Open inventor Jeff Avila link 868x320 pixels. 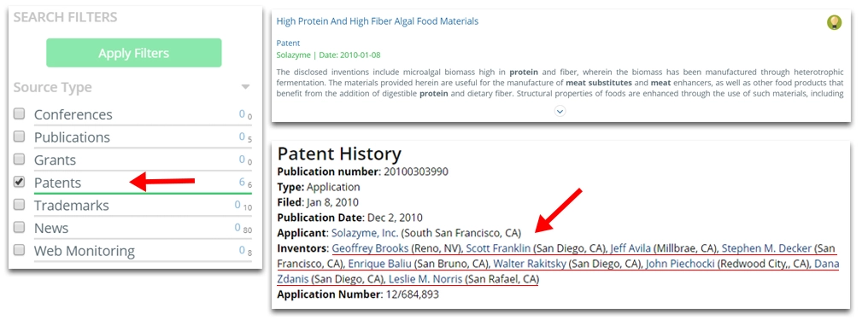point(630,248)
